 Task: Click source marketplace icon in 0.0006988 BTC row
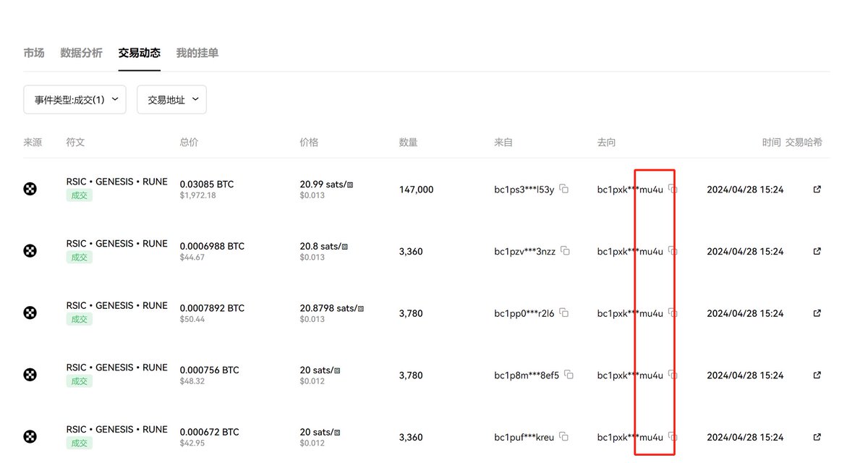coord(30,251)
